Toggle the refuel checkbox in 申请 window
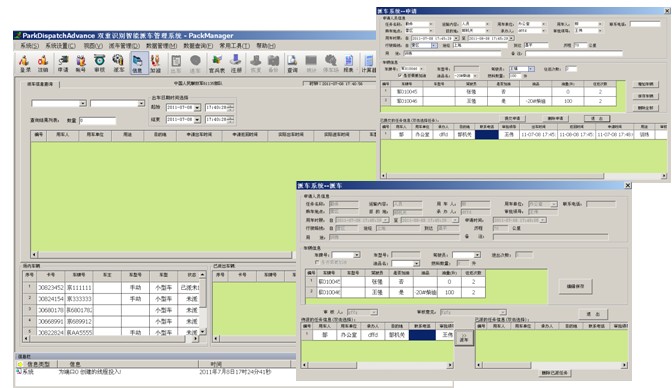Viewport: 672px width, 388px height. coord(400,75)
